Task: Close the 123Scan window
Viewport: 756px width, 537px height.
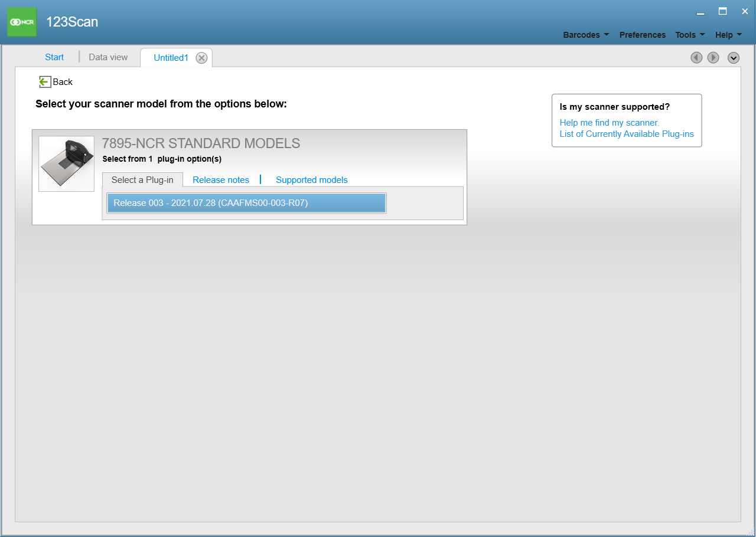Action: coord(744,11)
